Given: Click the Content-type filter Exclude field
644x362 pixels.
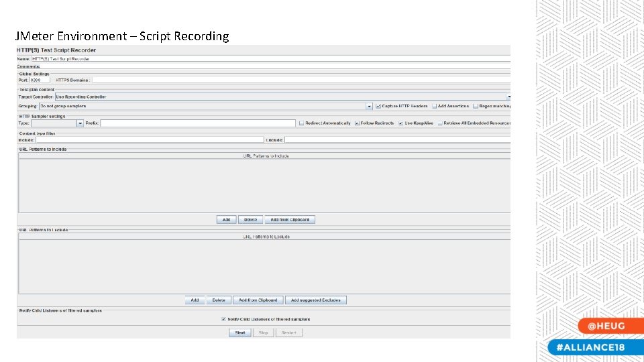Looking at the screenshot, I should (398, 140).
